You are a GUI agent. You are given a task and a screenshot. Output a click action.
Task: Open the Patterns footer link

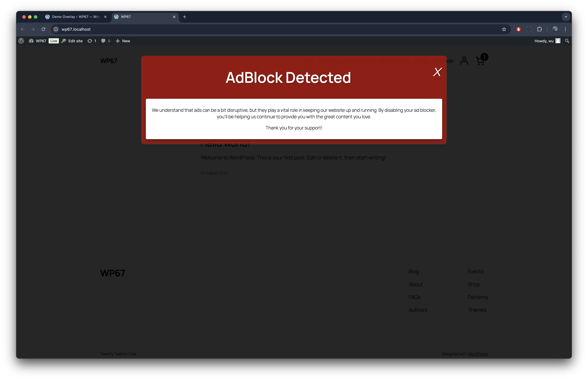[x=478, y=297]
